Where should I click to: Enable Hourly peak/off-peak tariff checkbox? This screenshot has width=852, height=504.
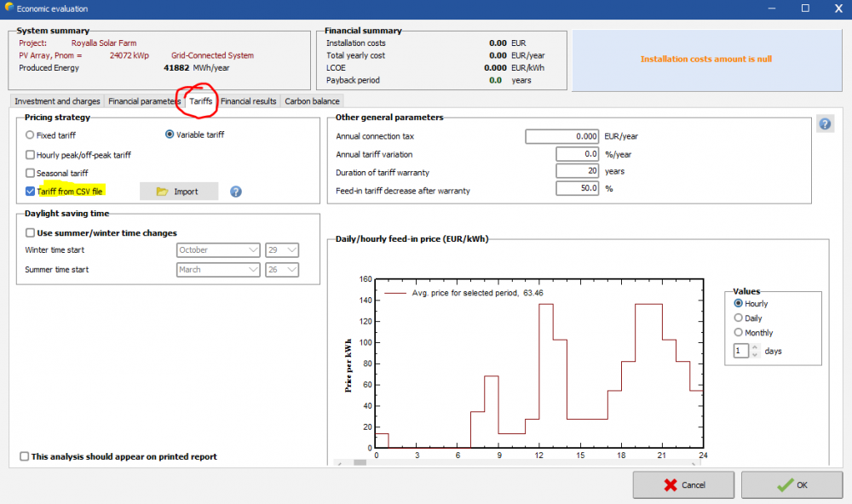[x=31, y=155]
